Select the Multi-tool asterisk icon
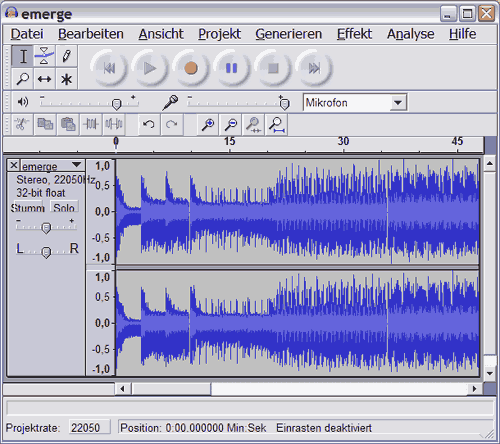 click(x=66, y=79)
